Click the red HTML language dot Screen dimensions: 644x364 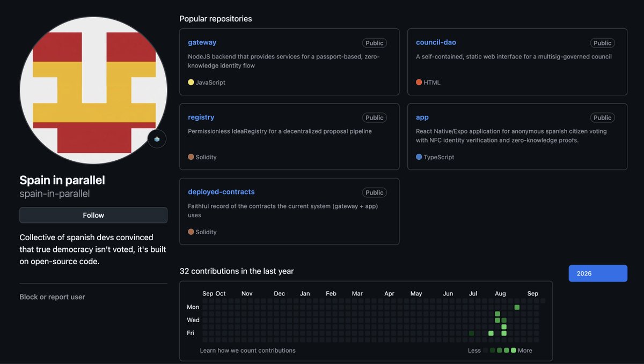(419, 83)
